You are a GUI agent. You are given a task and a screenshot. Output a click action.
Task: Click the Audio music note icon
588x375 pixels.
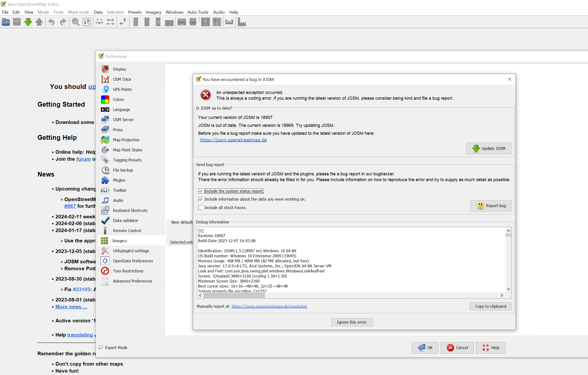tap(105, 200)
